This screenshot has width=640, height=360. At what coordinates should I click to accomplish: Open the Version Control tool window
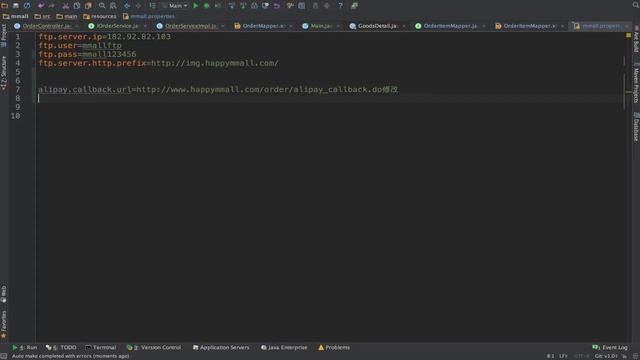coord(154,347)
